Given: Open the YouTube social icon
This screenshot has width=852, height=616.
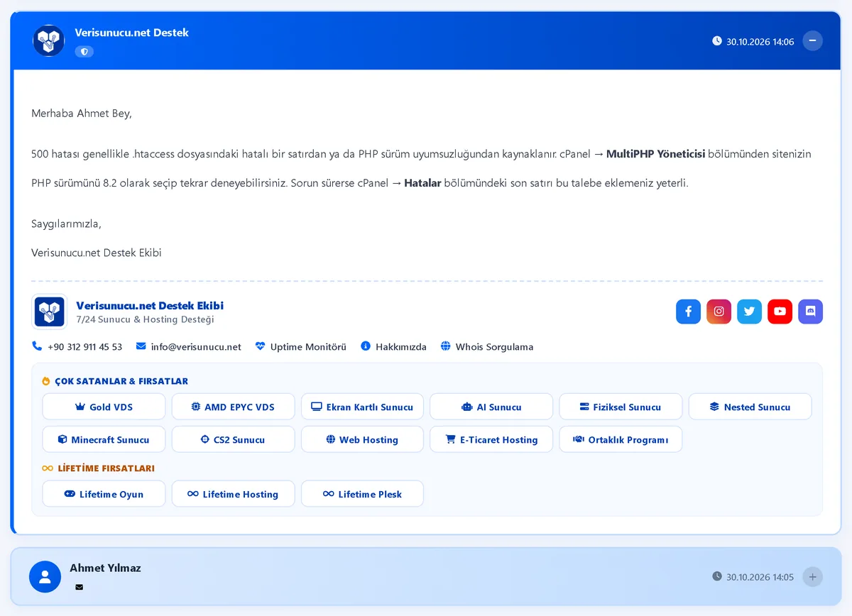Looking at the screenshot, I should 780,312.
